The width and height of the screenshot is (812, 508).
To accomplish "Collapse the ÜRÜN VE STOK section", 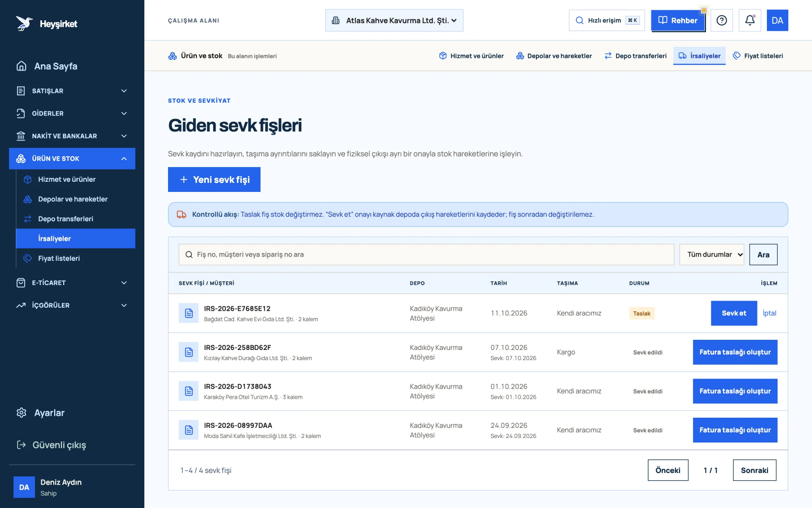I will (x=72, y=158).
